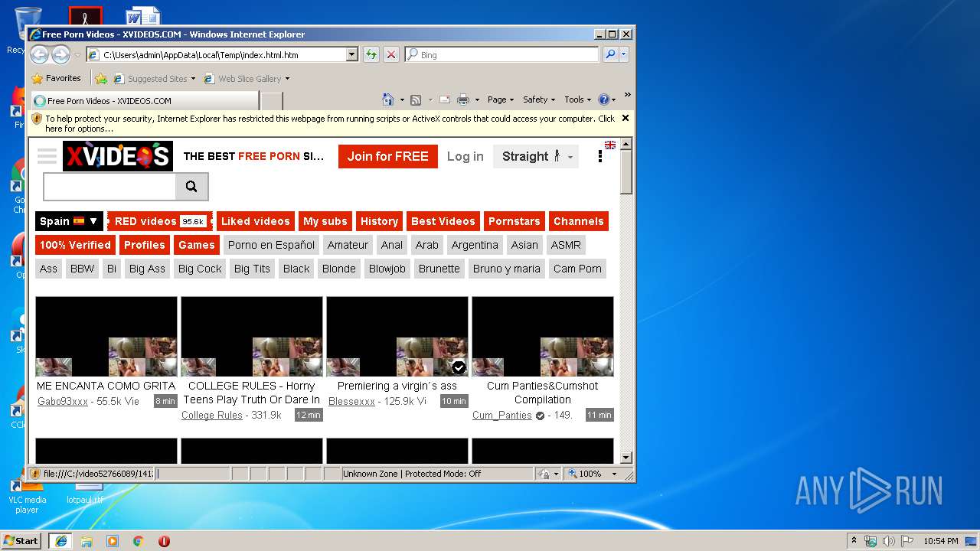The image size is (980, 551).
Task: Go back with the IE Back arrow
Action: pos(39,54)
